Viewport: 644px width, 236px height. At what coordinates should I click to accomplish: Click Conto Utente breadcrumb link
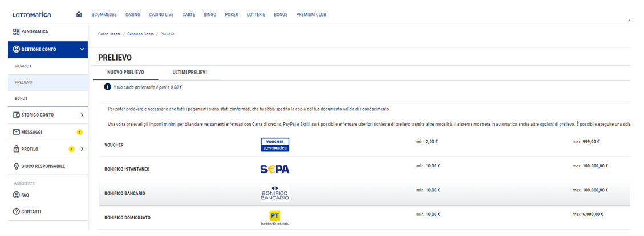point(110,34)
